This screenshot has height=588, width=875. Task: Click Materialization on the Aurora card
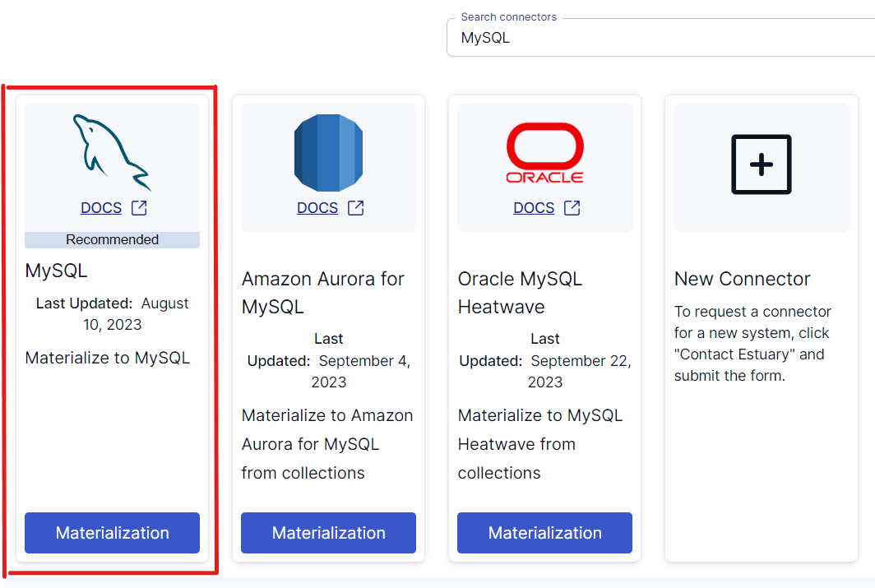(328, 533)
